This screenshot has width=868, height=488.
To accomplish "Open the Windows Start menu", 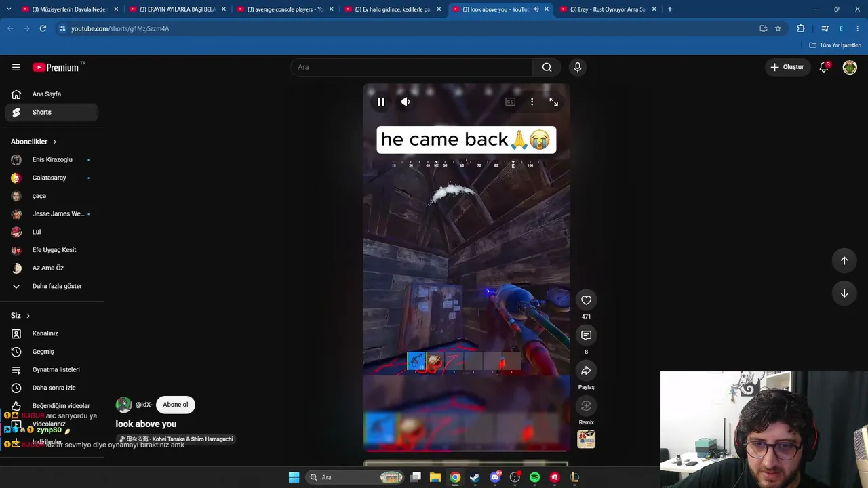I will [294, 477].
